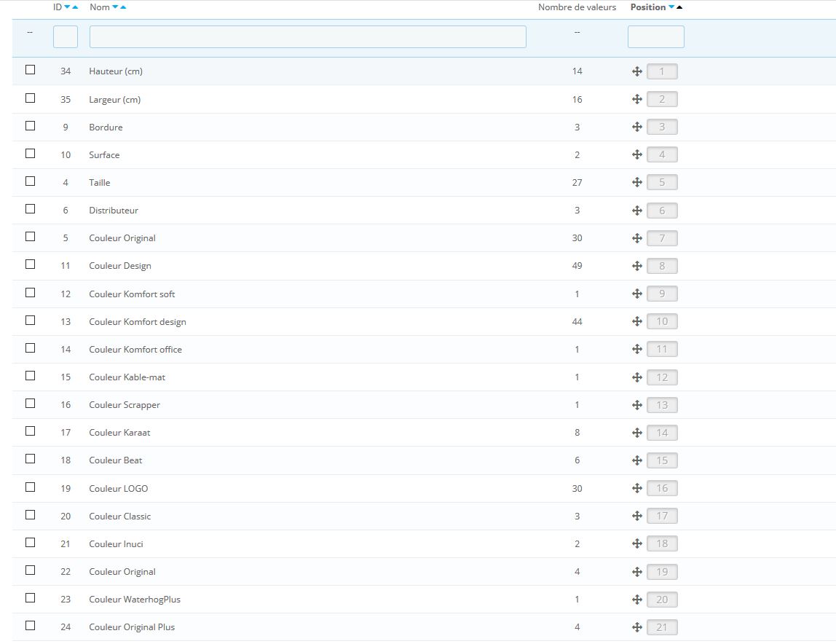
Task: Check the box for Largeur (cm)
Action: [x=31, y=98]
